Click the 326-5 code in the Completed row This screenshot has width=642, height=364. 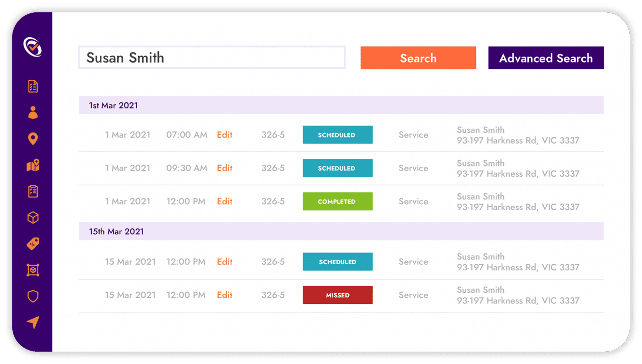(273, 201)
